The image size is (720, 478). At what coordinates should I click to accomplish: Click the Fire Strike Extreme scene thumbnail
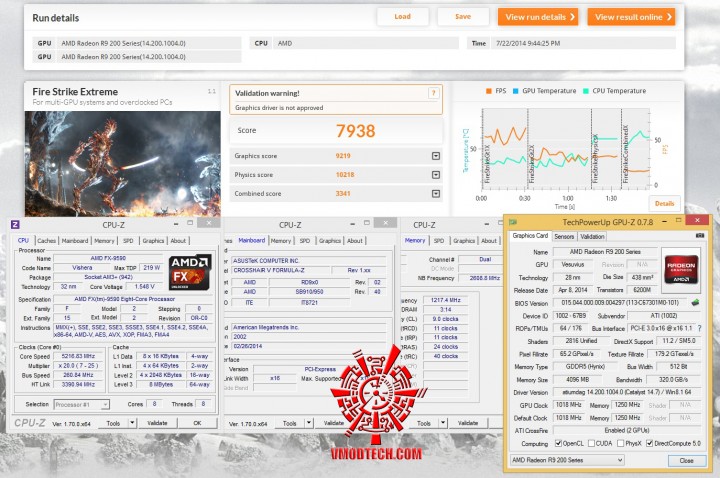123,164
